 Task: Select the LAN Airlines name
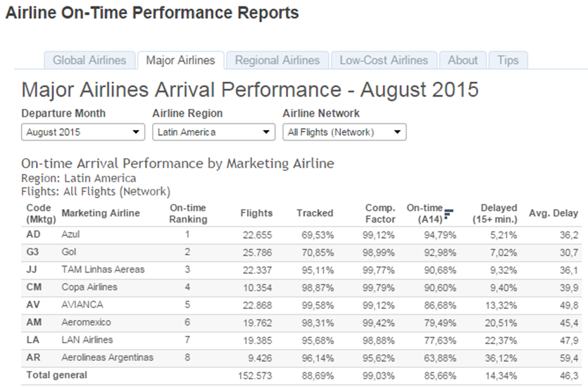[87, 340]
